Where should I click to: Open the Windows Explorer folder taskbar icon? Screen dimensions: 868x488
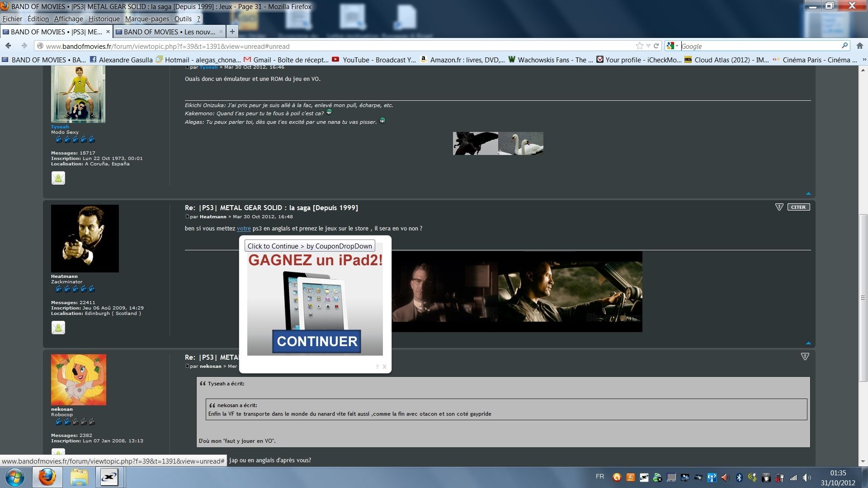[x=79, y=477]
